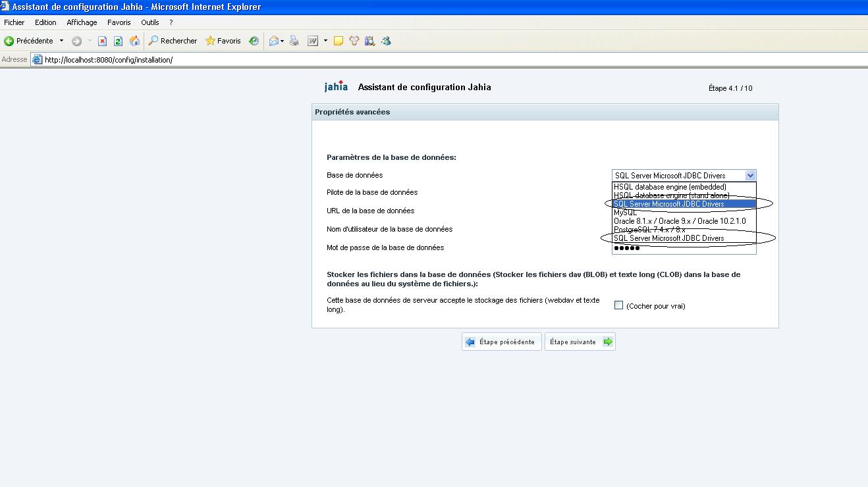Open the Edition menu
868x487 pixels.
[45, 22]
